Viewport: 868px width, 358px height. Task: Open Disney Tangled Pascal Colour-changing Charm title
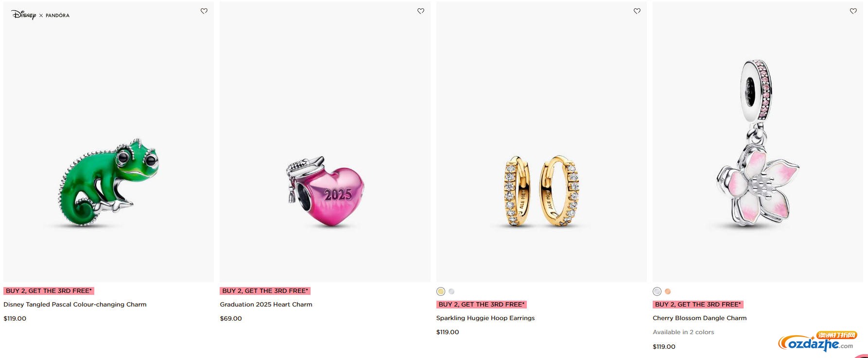coord(75,305)
